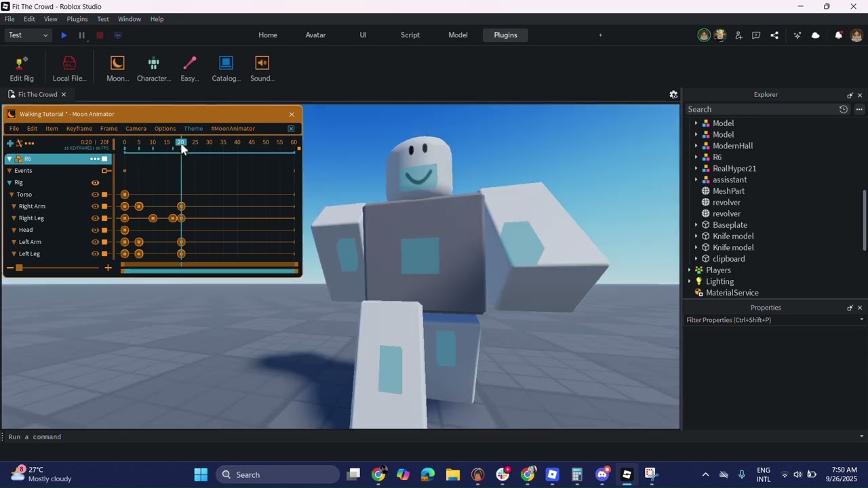Open the Camera menu in Moon Animator
The image size is (868, 488).
tap(136, 129)
